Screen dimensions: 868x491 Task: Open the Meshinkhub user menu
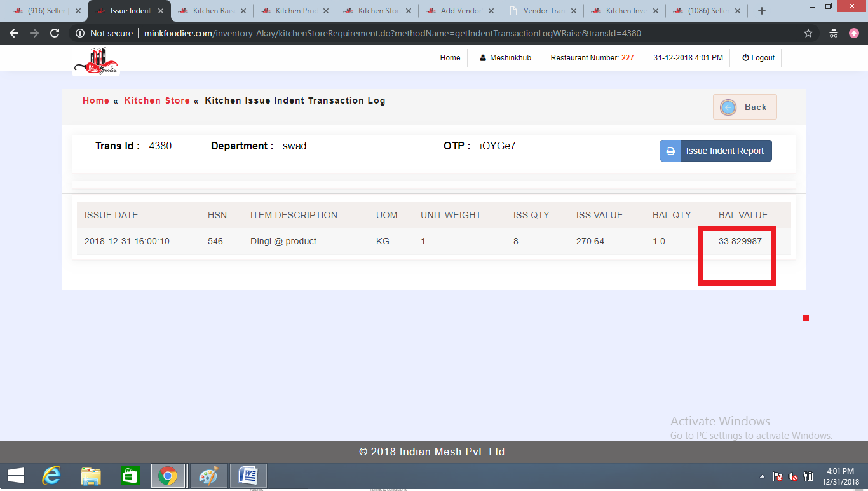505,58
